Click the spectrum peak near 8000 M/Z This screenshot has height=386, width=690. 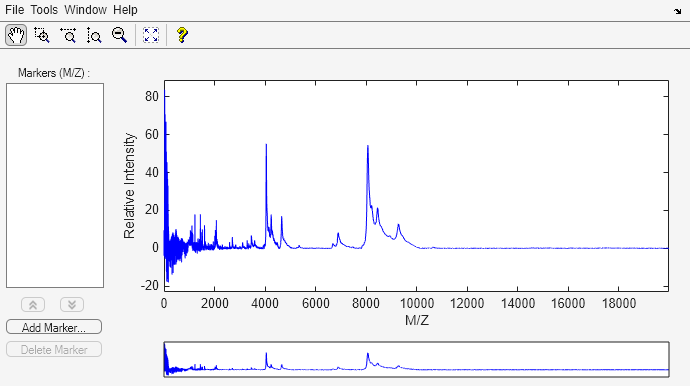[368, 147]
